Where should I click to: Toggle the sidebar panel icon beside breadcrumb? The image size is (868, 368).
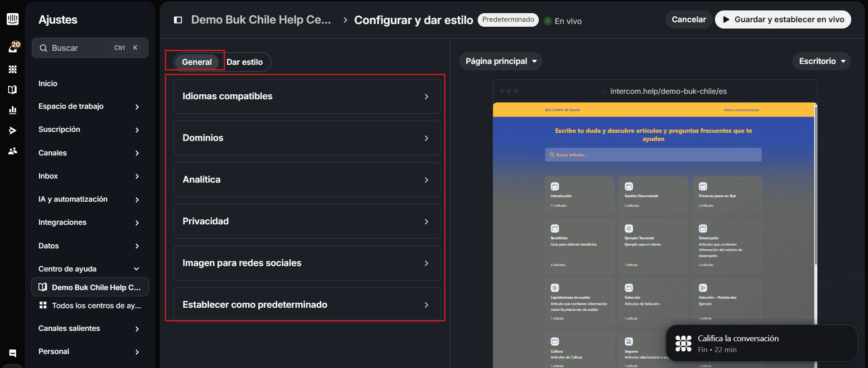point(178,20)
